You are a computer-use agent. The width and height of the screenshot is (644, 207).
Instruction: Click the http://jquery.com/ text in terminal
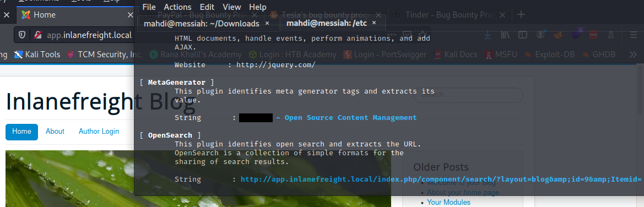pyautogui.click(x=275, y=65)
